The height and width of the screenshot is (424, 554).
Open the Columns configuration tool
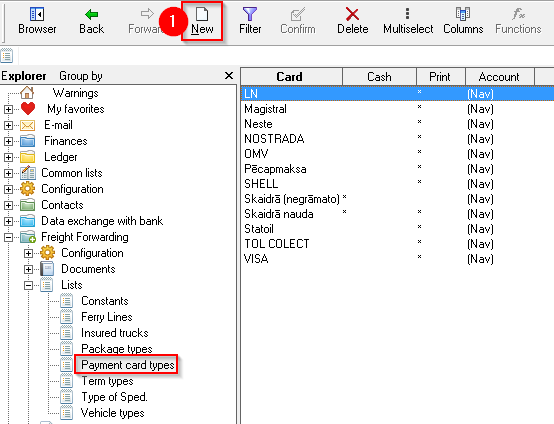[x=463, y=21]
